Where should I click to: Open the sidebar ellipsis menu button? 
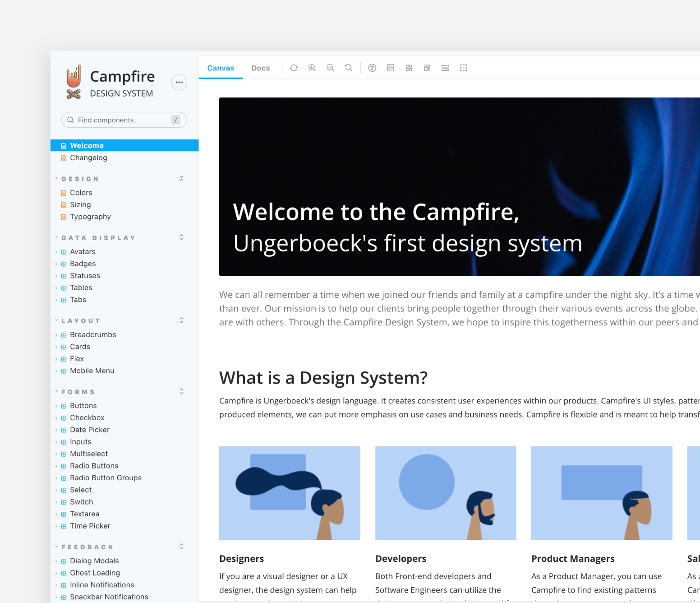click(x=179, y=82)
